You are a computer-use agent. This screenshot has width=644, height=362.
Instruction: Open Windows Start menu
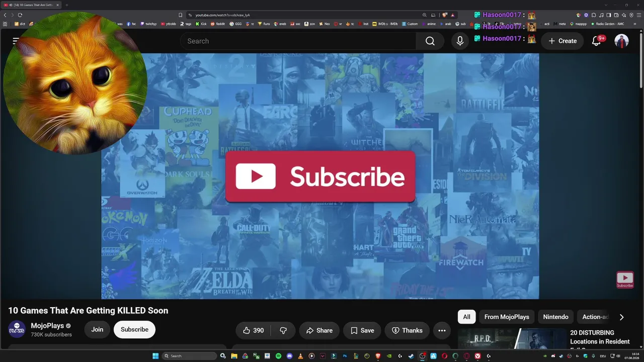click(x=155, y=356)
